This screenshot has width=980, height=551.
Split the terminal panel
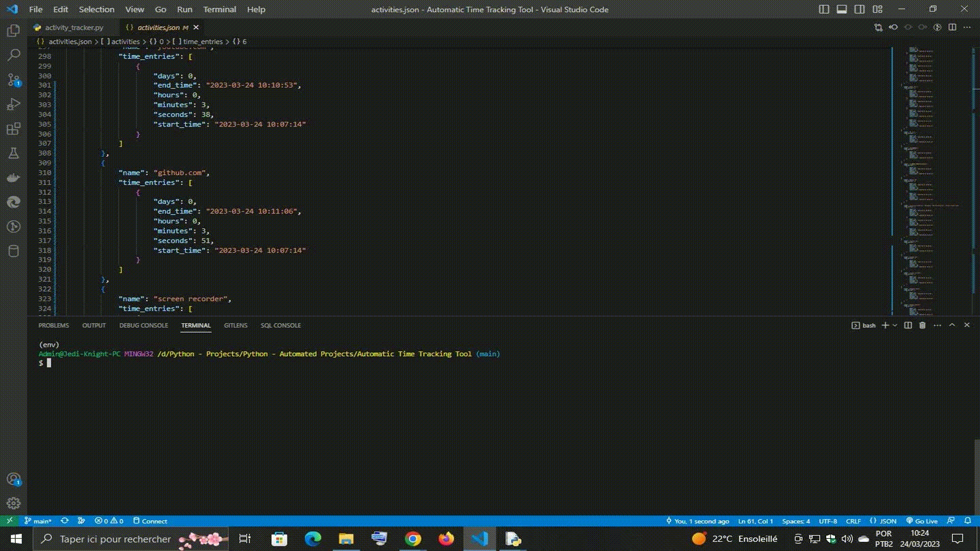click(x=908, y=325)
